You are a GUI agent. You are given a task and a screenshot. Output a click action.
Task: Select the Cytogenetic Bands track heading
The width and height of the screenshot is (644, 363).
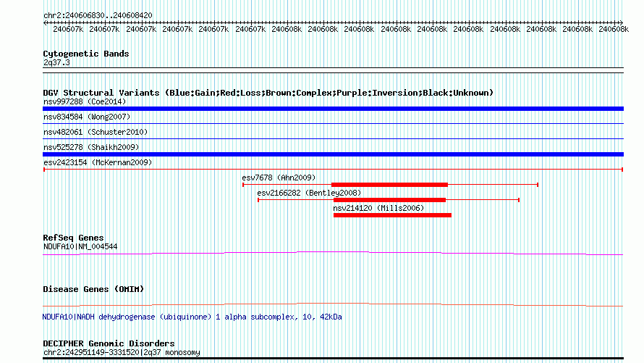point(86,54)
